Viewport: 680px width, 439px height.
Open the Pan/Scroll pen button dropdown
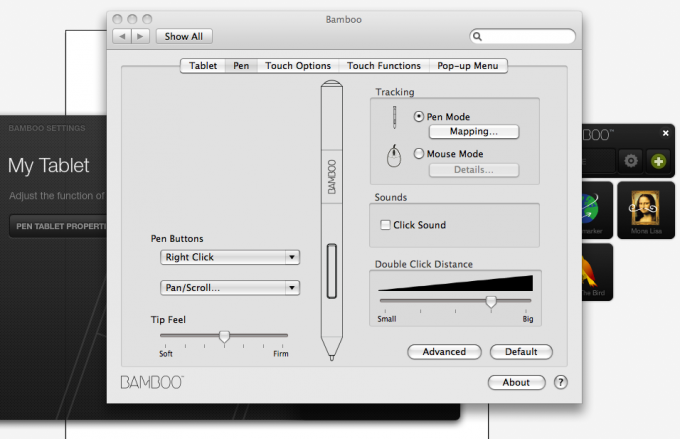tap(230, 288)
